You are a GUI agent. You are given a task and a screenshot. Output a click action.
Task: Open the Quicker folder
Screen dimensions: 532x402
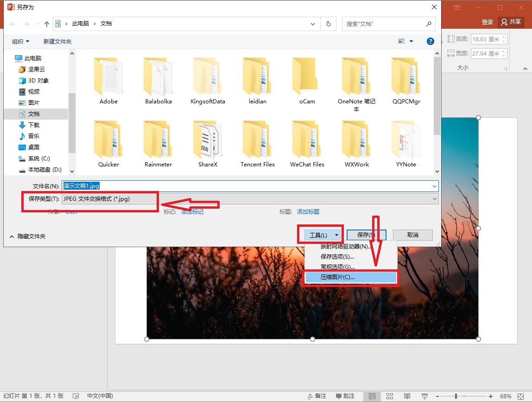(x=108, y=144)
